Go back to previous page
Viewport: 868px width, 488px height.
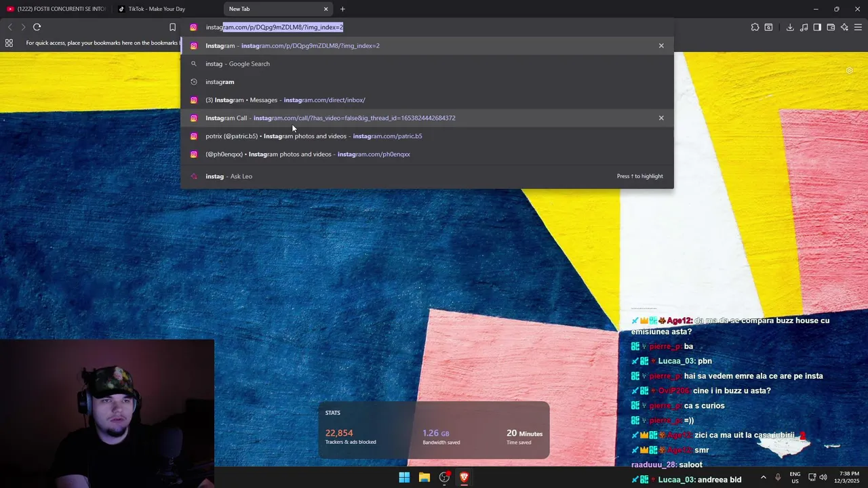coord(9,27)
